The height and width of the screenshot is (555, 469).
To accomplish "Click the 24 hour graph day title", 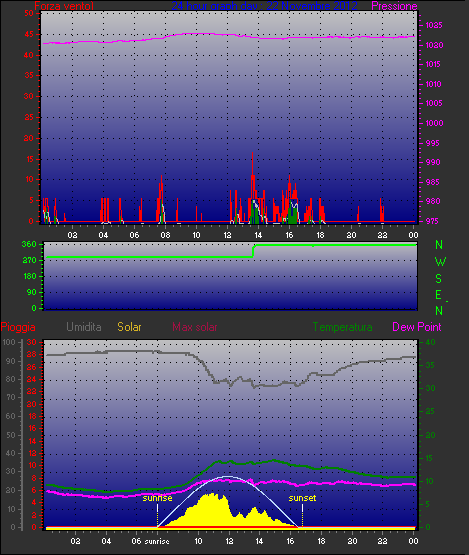I will click(264, 6).
